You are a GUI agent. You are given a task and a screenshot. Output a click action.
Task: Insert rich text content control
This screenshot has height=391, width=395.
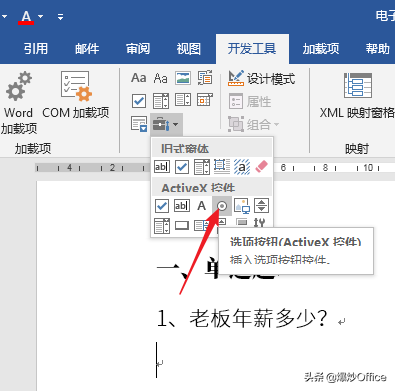[139, 78]
